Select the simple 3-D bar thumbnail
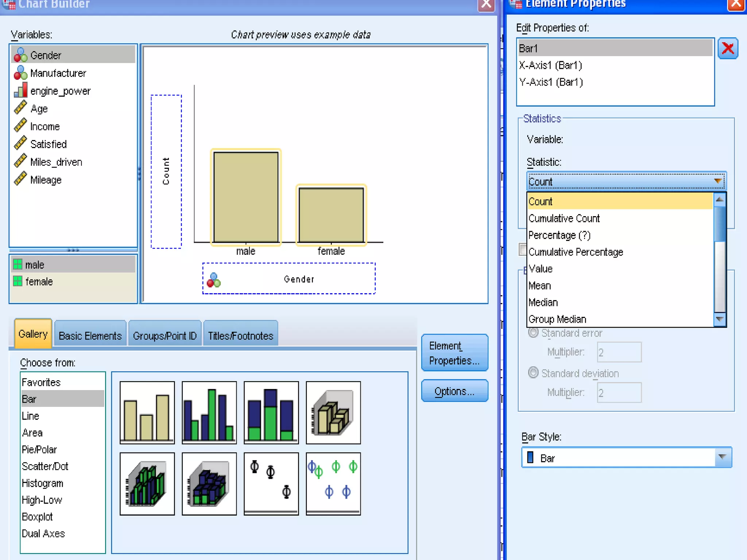747x560 pixels. 333,412
